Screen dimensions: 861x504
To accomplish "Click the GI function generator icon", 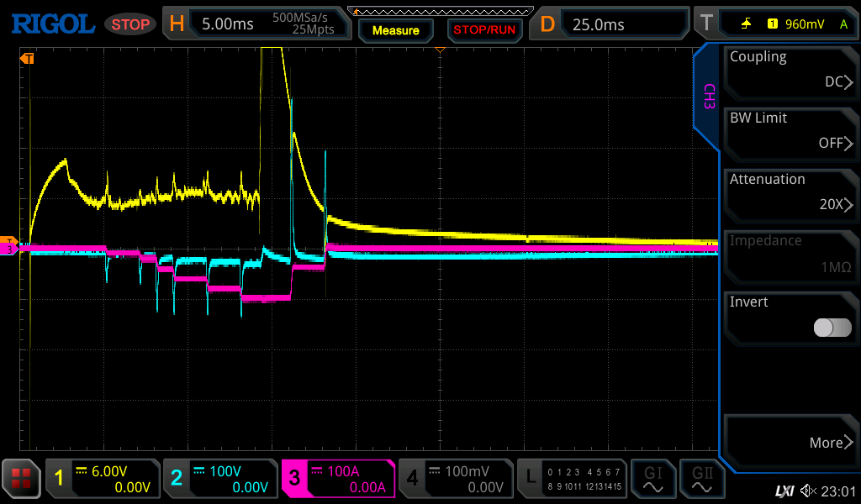I will [x=652, y=479].
